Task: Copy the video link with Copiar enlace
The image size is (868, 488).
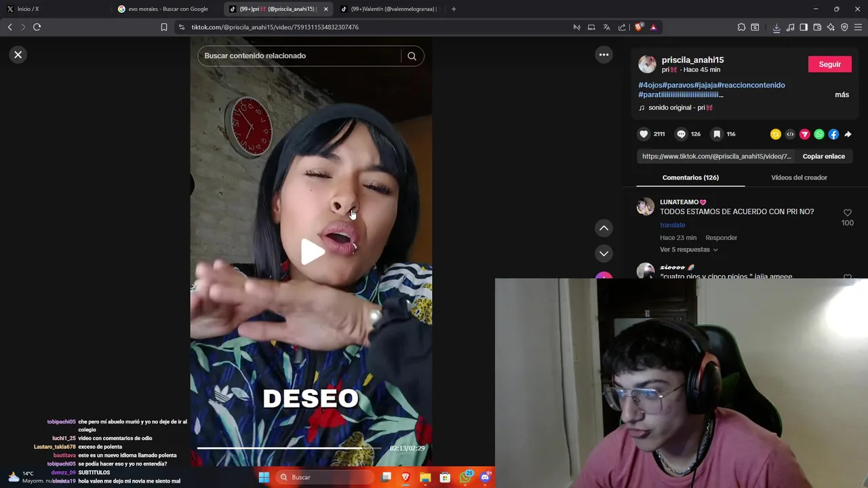Action: pyautogui.click(x=824, y=156)
